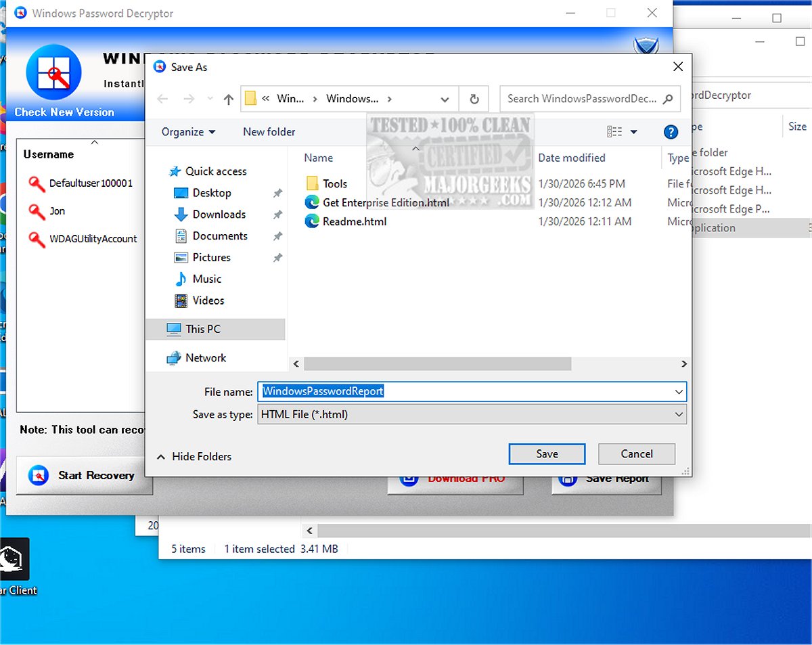Click the pin icon next to Pictures
Image resolution: width=812 pixels, height=645 pixels.
[x=277, y=258]
